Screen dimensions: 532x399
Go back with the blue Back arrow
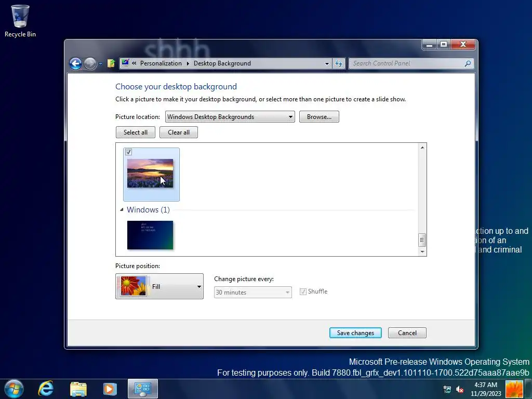(75, 63)
